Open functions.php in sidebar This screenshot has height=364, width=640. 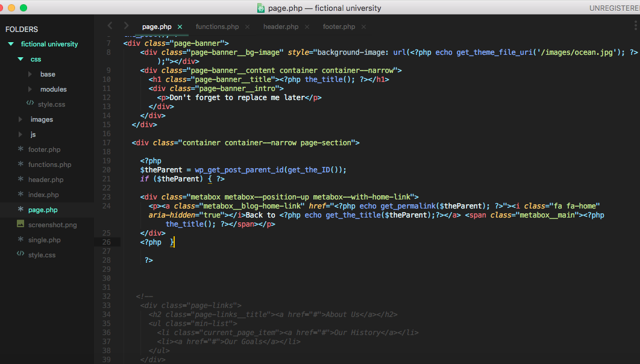click(x=49, y=165)
